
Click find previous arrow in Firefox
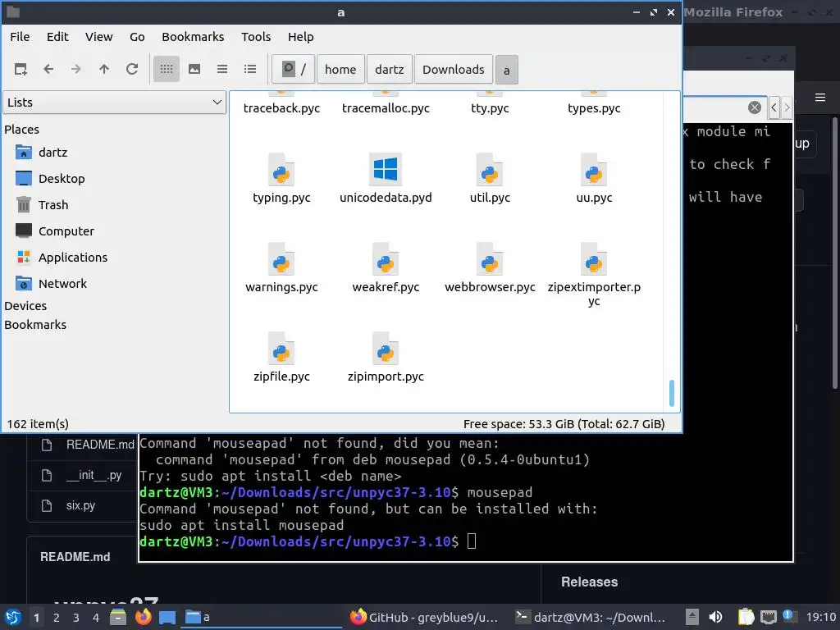point(774,107)
